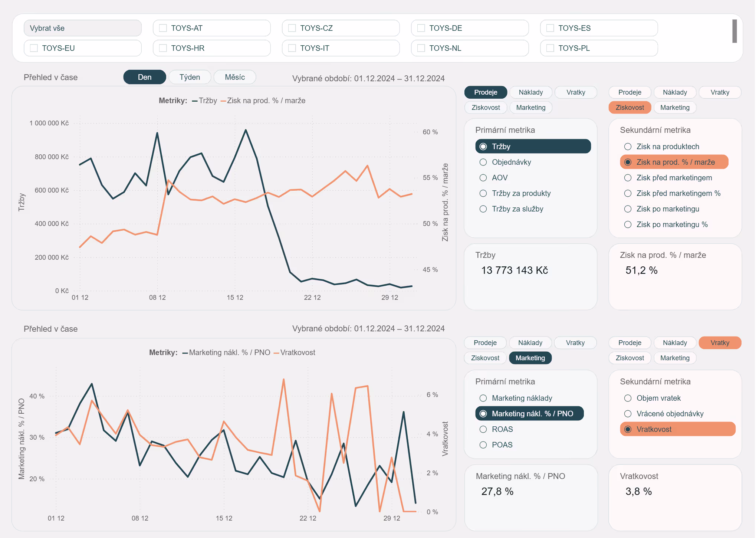This screenshot has height=538, width=756.
Task: Select highlighted Ziskovost tab in top secondary panel
Action: click(x=630, y=108)
